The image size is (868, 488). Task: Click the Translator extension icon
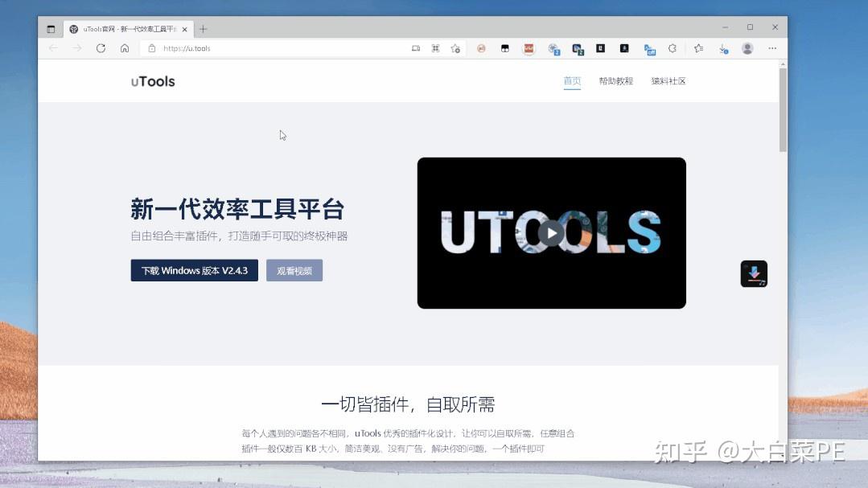(648, 48)
